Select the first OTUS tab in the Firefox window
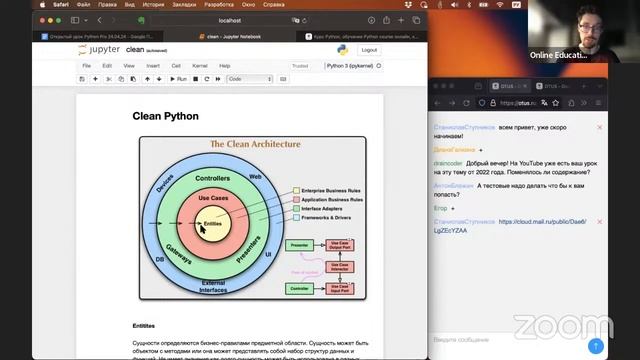 click(510, 86)
